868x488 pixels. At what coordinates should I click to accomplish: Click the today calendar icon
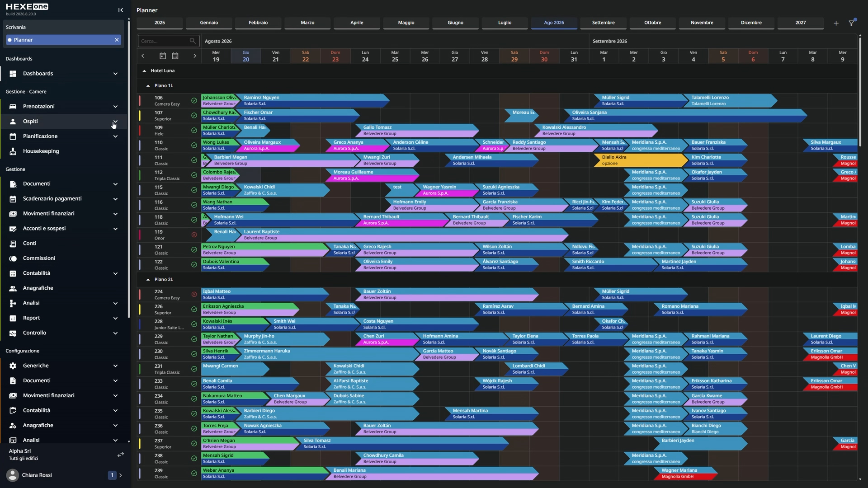(x=163, y=56)
